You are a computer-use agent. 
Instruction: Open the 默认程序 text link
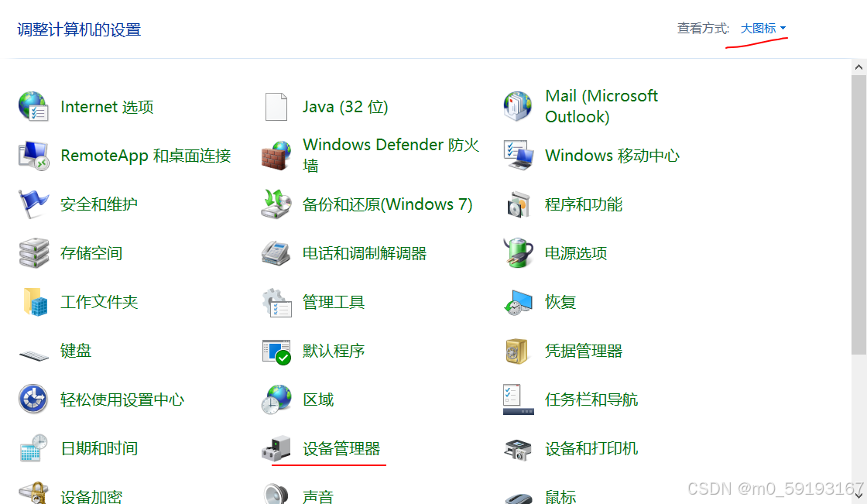tap(334, 351)
